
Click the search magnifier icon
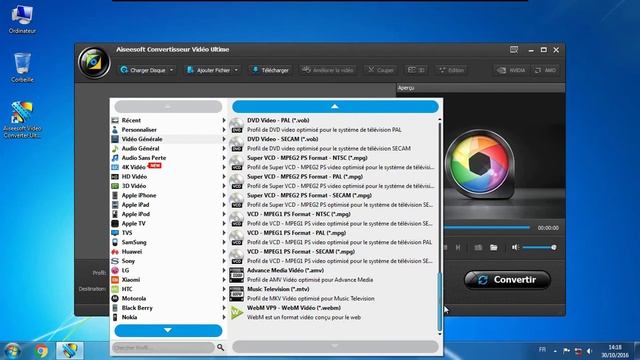(220, 347)
